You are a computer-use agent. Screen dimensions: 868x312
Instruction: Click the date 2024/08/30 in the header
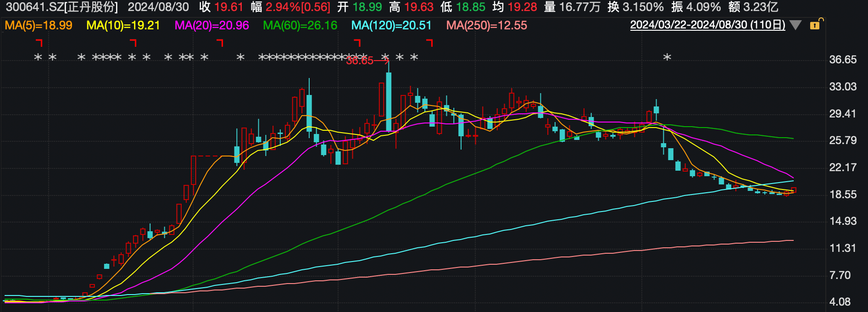pos(158,7)
